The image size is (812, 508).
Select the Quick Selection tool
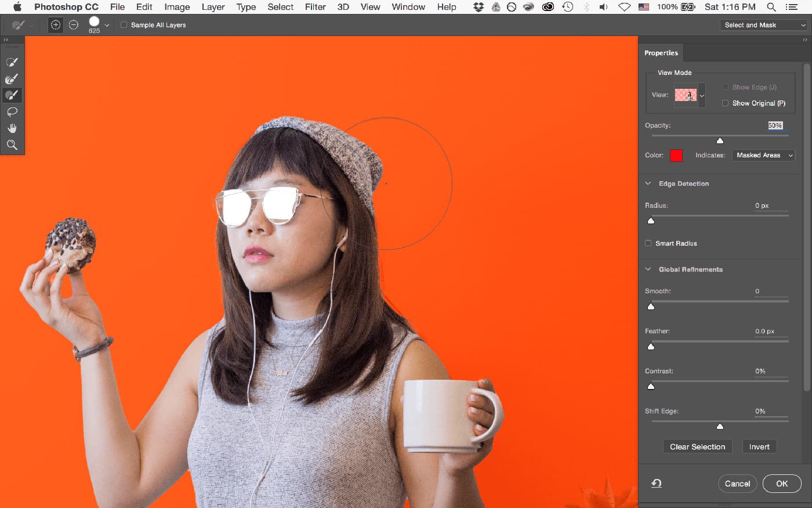(x=12, y=62)
